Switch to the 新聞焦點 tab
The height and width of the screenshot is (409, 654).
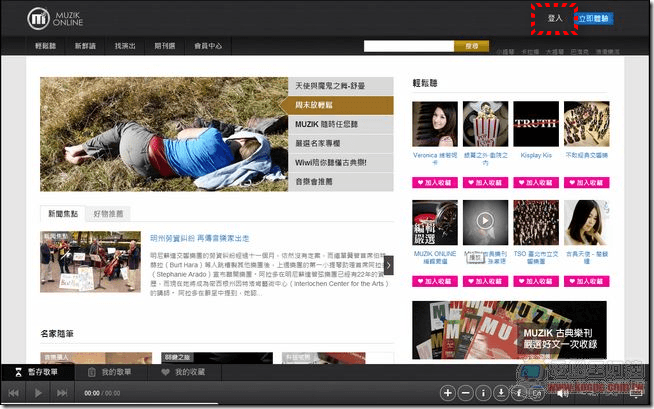(63, 214)
